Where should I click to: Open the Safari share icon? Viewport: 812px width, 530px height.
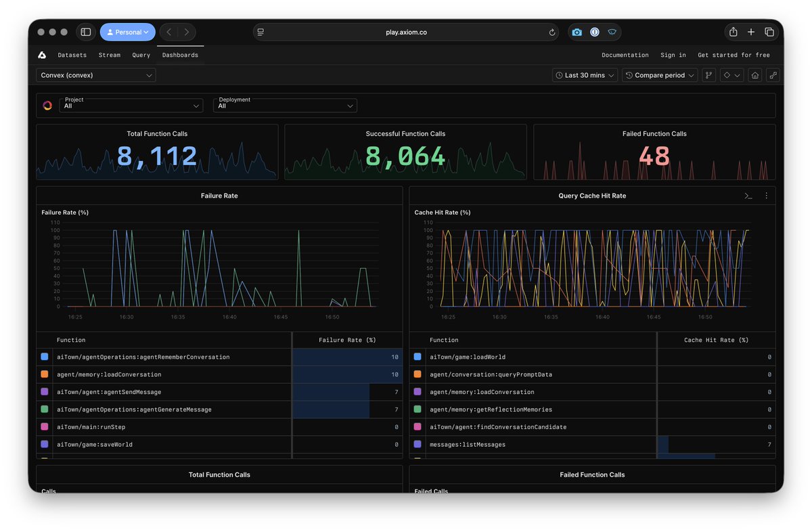(x=733, y=32)
